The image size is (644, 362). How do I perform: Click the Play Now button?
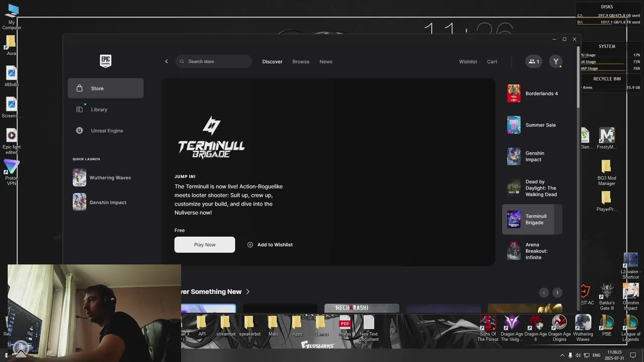[205, 244]
